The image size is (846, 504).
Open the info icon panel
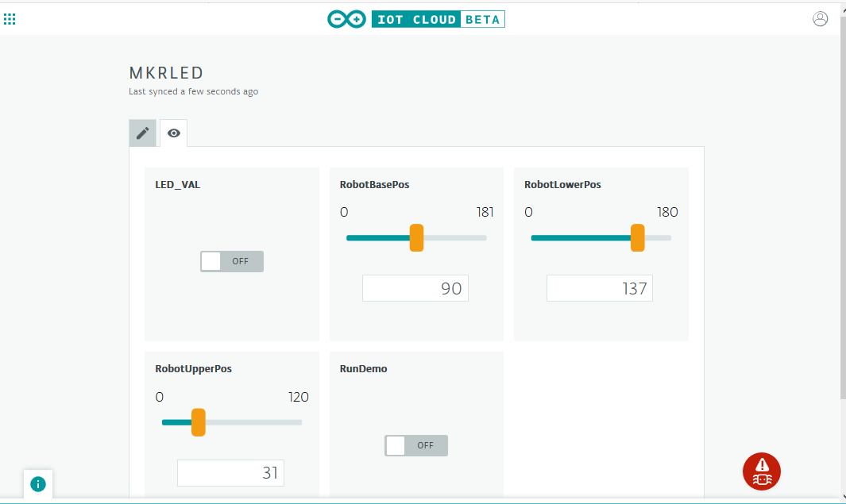tap(38, 484)
